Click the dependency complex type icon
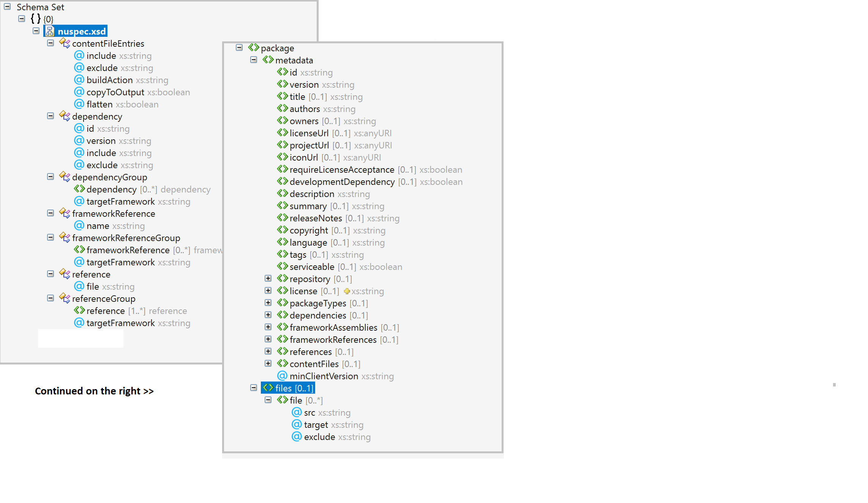 [65, 115]
